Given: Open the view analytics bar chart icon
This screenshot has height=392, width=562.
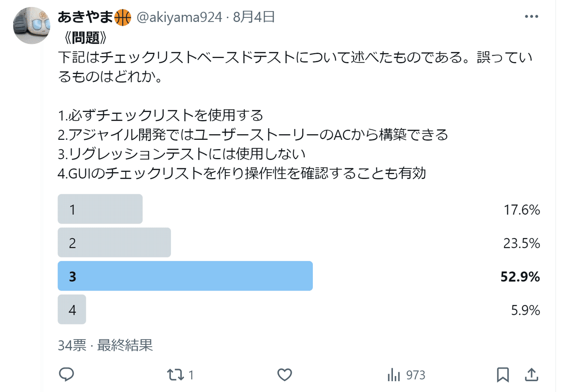Looking at the screenshot, I should click(x=394, y=374).
